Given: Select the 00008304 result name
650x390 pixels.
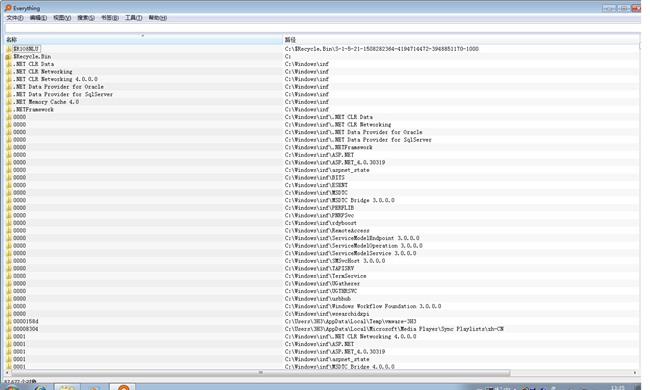Looking at the screenshot, I should [26, 329].
